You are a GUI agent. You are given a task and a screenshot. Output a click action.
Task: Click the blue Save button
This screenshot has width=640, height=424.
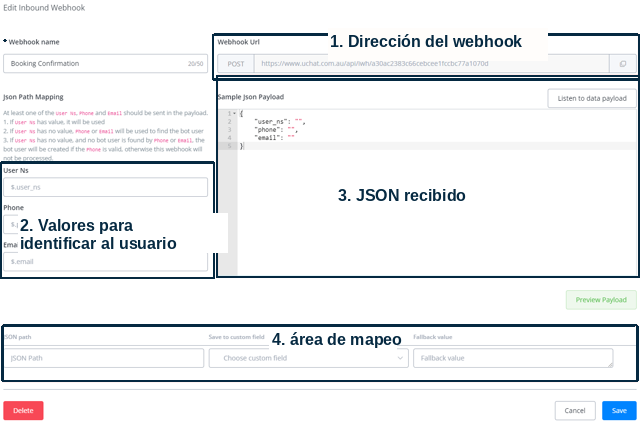(x=619, y=411)
